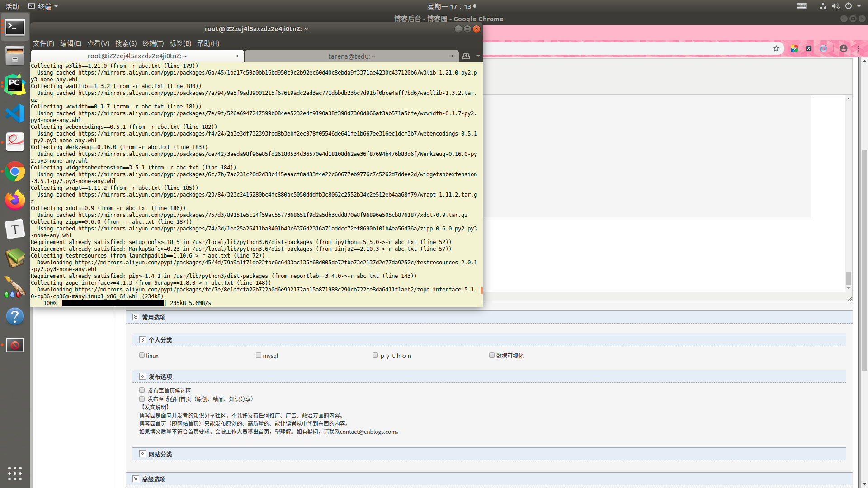The height and width of the screenshot is (488, 868).
Task: Enable 发布至首页候选区 checkbox
Action: [142, 390]
